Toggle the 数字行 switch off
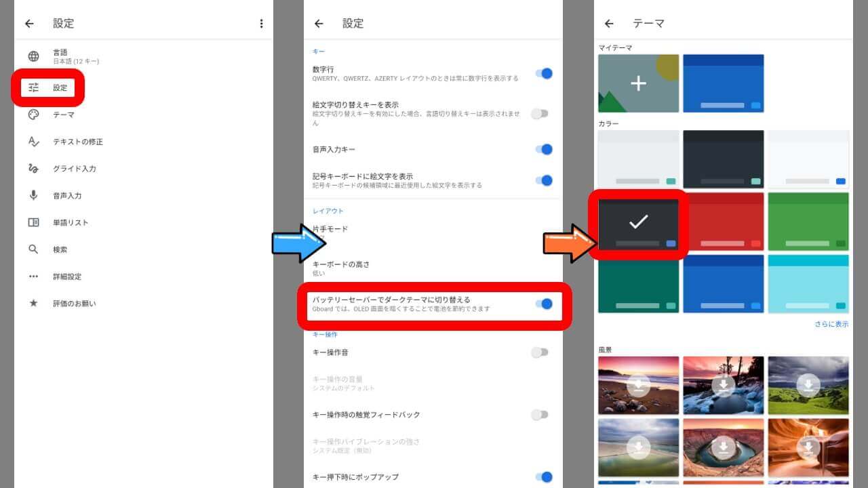 coord(543,73)
